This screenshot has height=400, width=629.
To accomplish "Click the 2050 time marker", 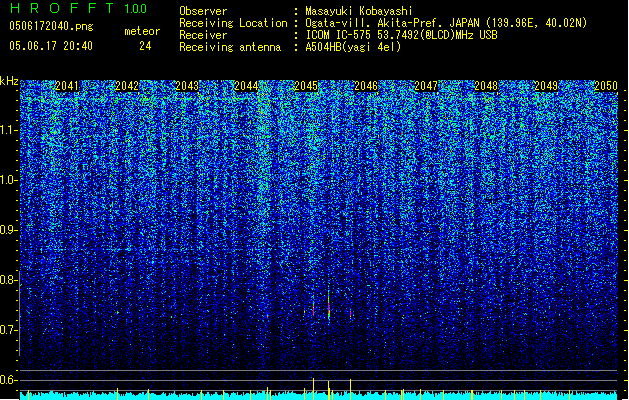I will [x=606, y=86].
